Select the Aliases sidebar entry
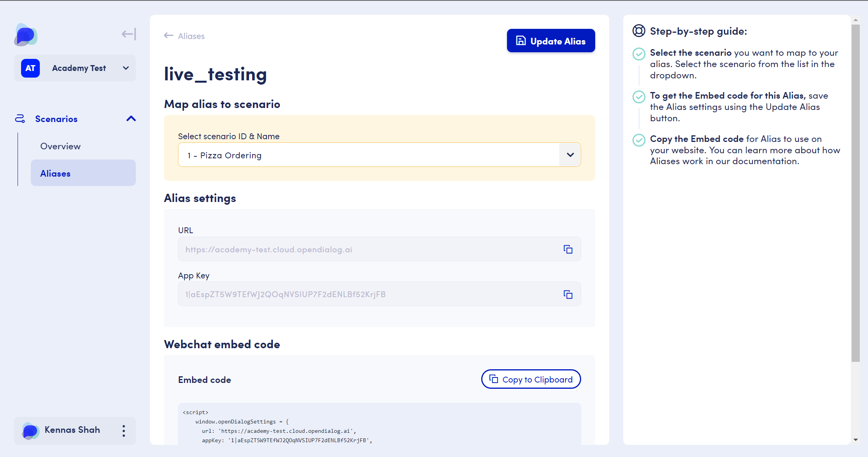 pyautogui.click(x=55, y=173)
